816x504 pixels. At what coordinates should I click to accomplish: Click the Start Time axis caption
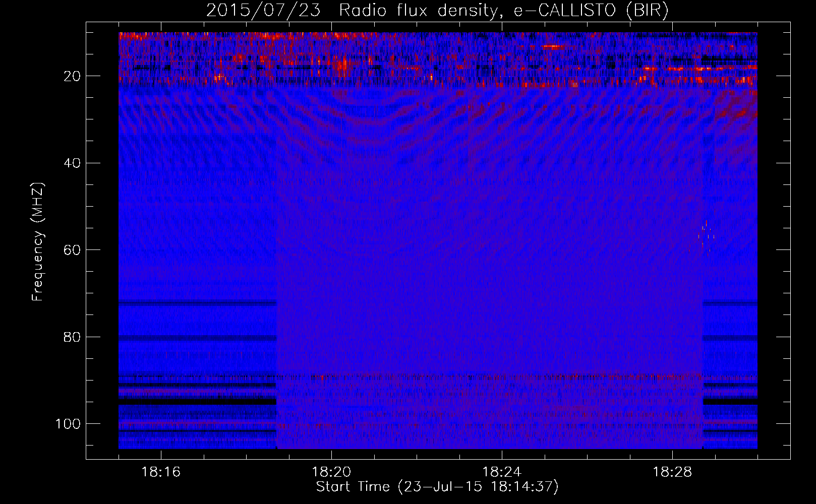coord(437,487)
